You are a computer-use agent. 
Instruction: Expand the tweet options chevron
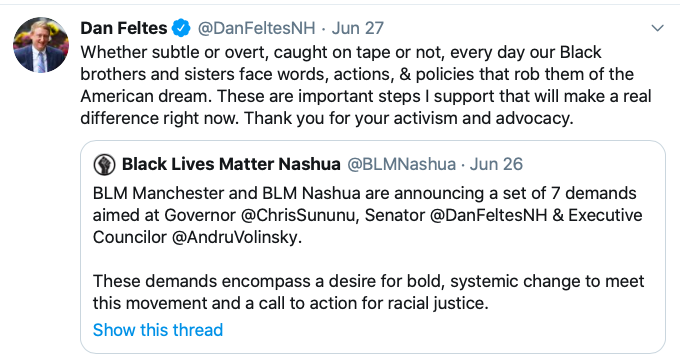click(x=657, y=28)
